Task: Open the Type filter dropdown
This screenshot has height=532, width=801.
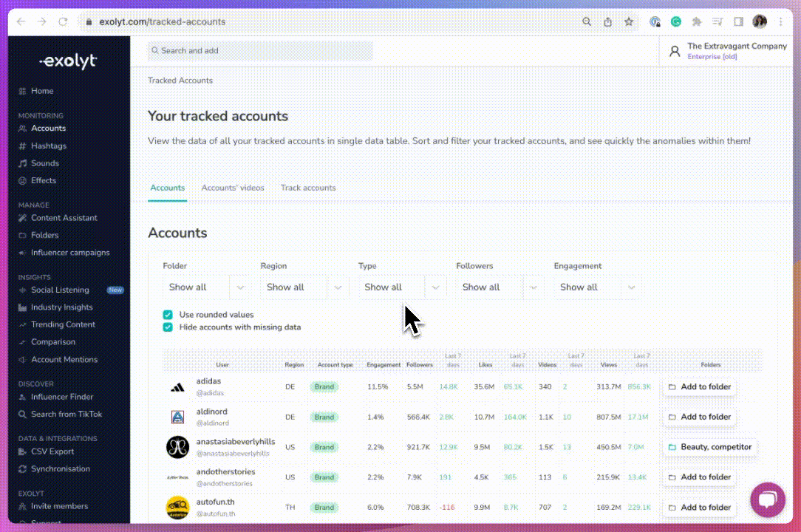Action: tap(402, 287)
